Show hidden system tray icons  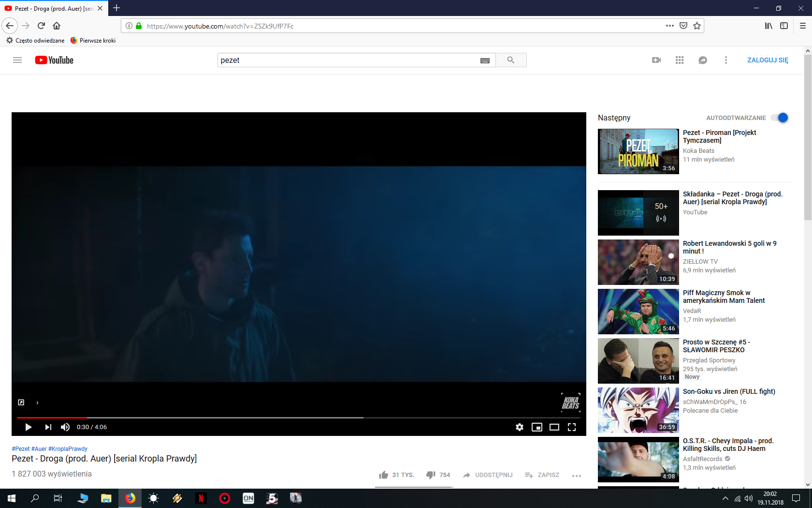point(725,498)
